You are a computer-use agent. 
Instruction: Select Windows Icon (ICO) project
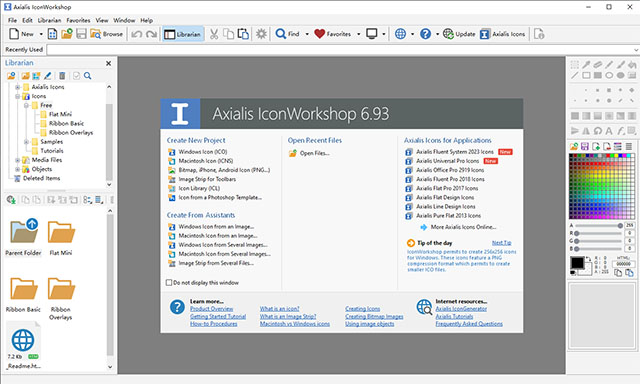(202, 152)
